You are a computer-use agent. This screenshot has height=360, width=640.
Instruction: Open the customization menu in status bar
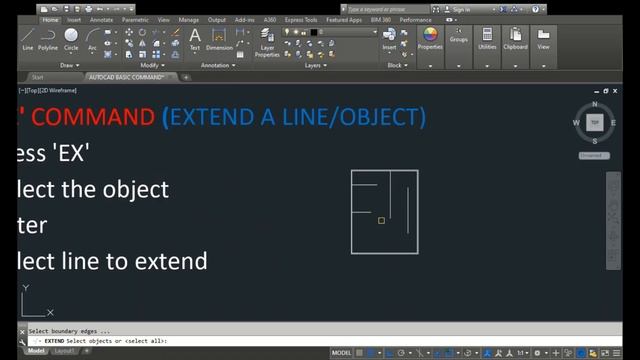[617, 353]
